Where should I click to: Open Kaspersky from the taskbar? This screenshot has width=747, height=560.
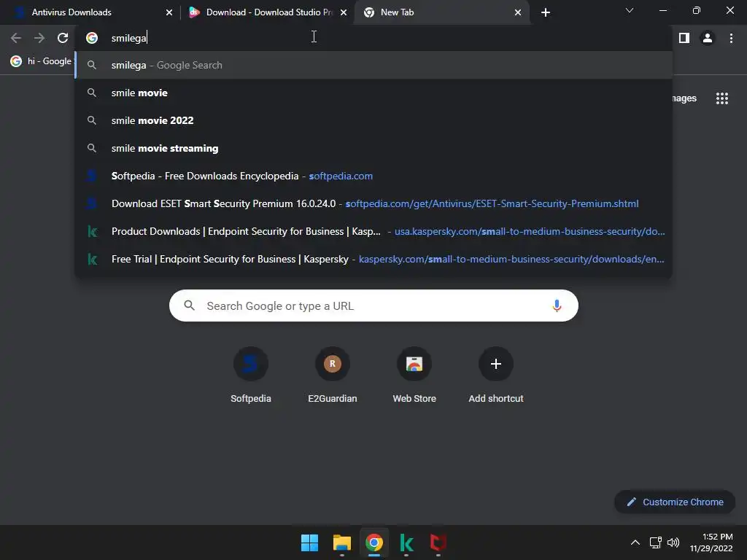click(406, 542)
